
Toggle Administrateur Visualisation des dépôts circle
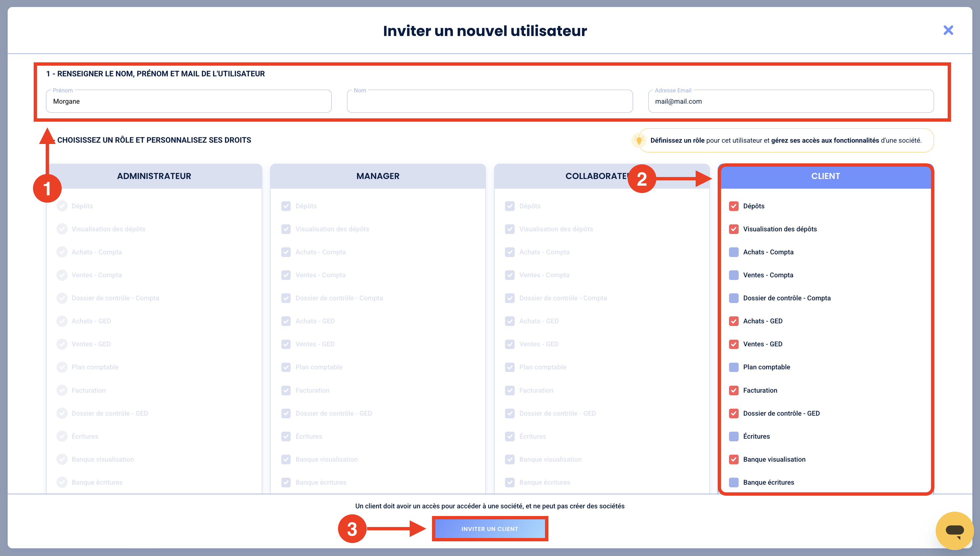pos(62,229)
